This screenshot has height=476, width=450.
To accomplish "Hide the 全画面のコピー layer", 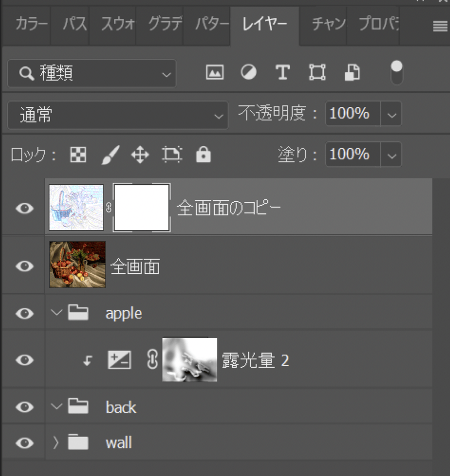I will click(x=24, y=208).
